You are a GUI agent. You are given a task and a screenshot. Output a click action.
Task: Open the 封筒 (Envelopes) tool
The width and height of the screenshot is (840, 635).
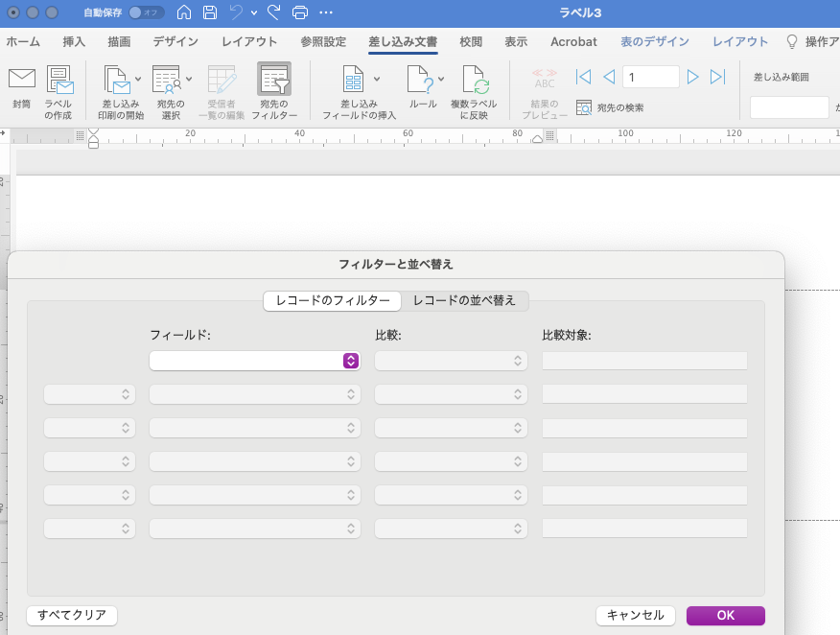[x=21, y=89]
